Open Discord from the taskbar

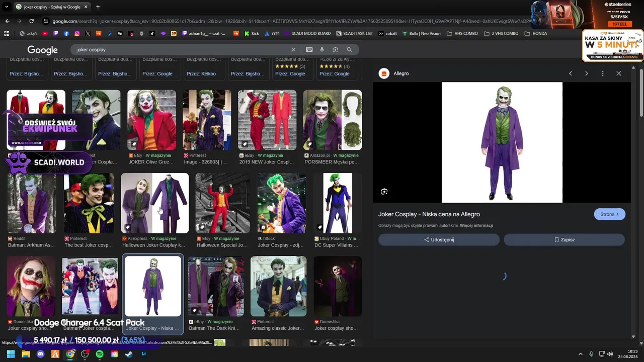[x=40, y=354]
